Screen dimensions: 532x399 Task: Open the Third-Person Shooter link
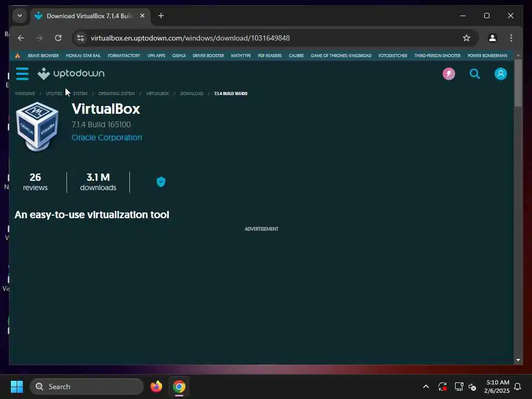[437, 56]
